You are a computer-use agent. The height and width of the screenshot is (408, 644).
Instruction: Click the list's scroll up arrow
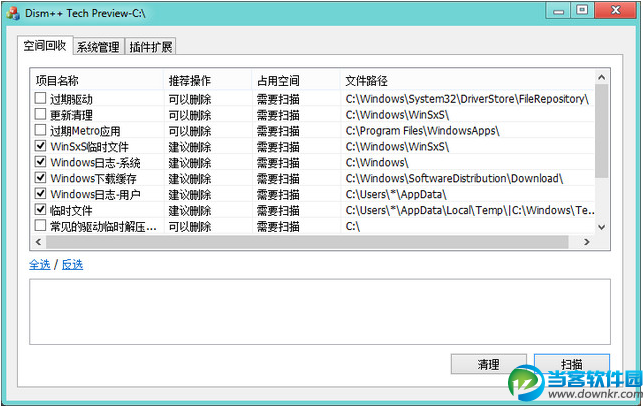coord(602,77)
